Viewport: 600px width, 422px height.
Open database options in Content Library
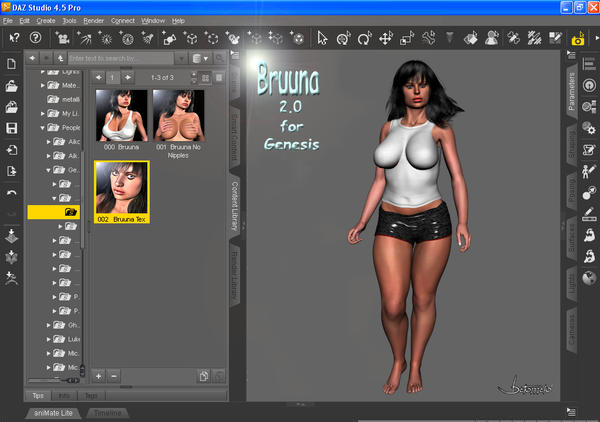pyautogui.click(x=201, y=58)
